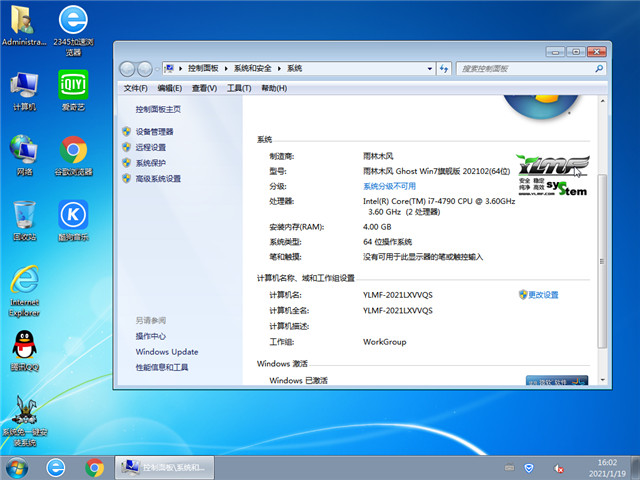The image size is (640, 480).
Task: Expand the address bar history dropdown
Action: pyautogui.click(x=429, y=69)
